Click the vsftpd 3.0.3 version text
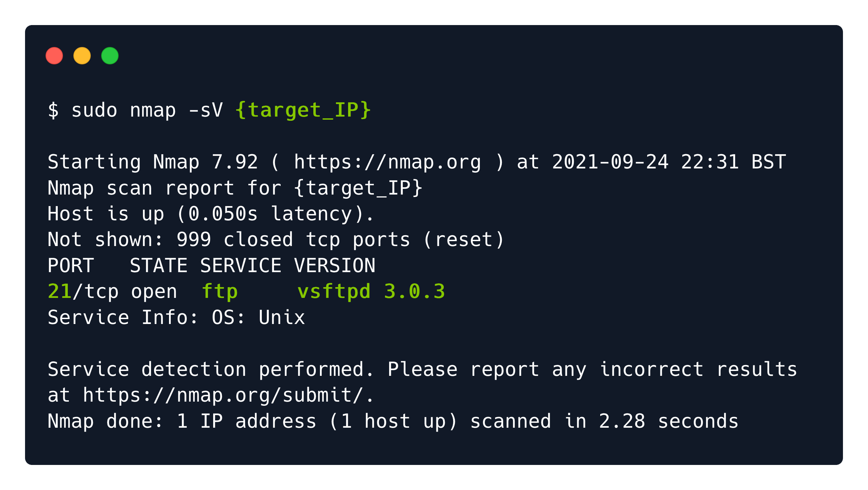 coord(371,292)
